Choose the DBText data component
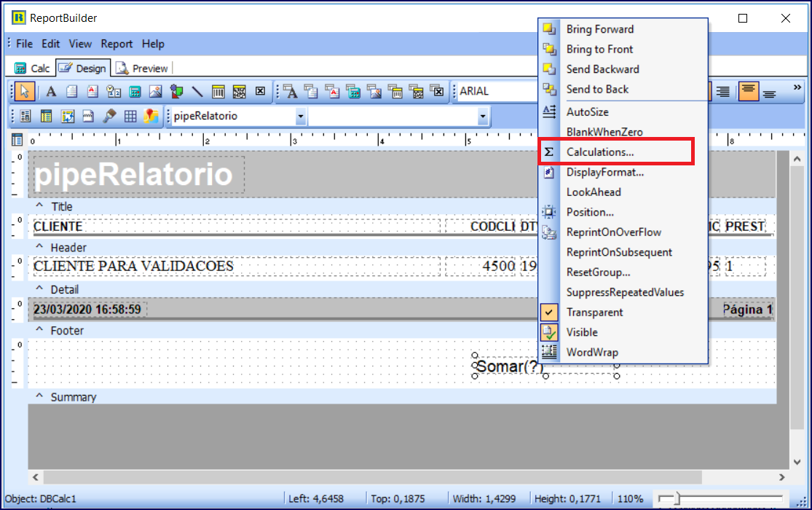Screen dimensions: 812x510 pyautogui.click(x=291, y=92)
